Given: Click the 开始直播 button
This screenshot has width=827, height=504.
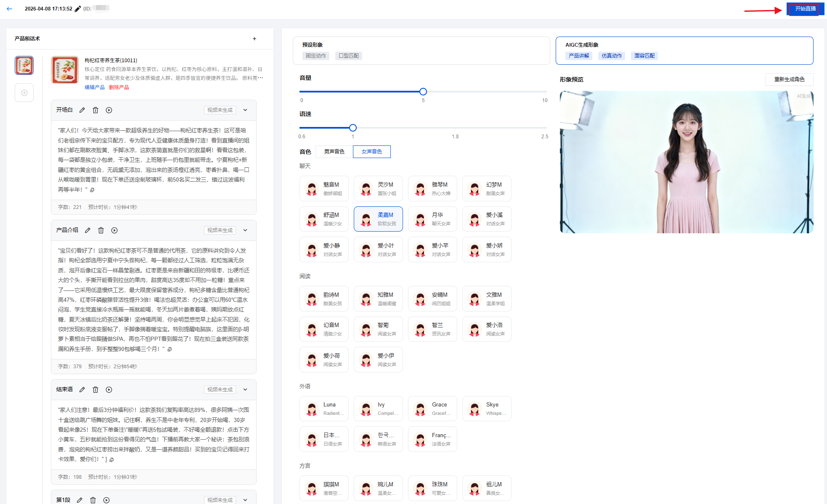Looking at the screenshot, I should click(805, 9).
